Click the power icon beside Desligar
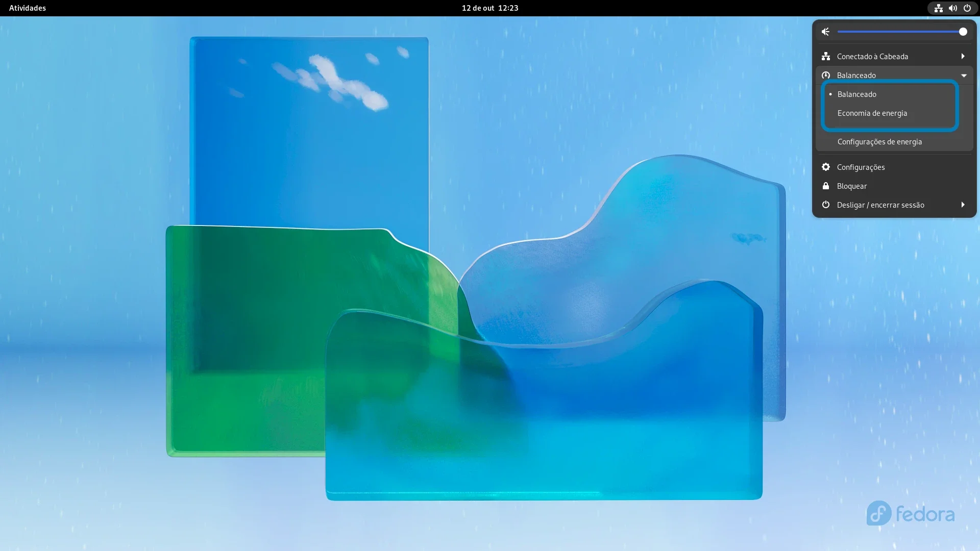This screenshot has width=980, height=551. pyautogui.click(x=825, y=205)
